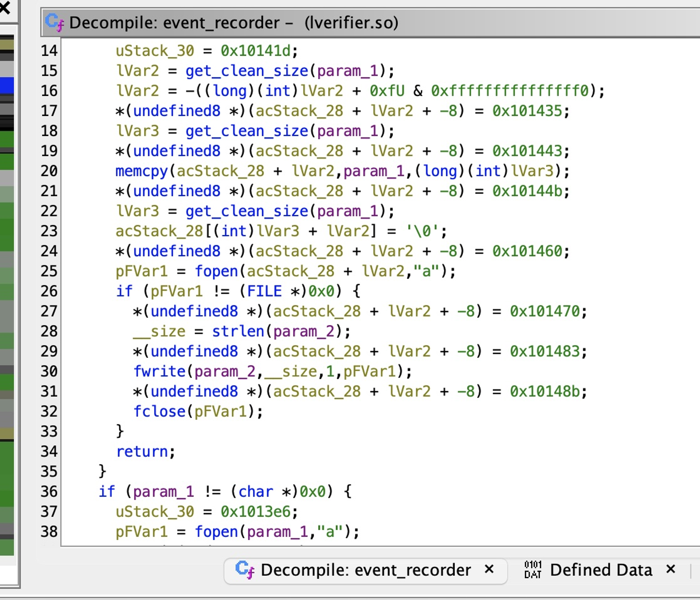Click line number 36 in the gutter
The image size is (700, 600).
[x=49, y=492]
